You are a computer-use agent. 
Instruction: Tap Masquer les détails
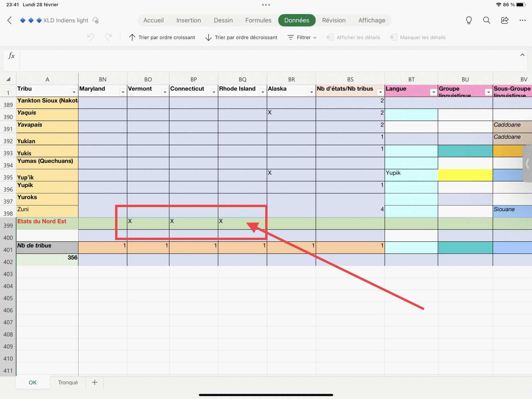[418, 38]
